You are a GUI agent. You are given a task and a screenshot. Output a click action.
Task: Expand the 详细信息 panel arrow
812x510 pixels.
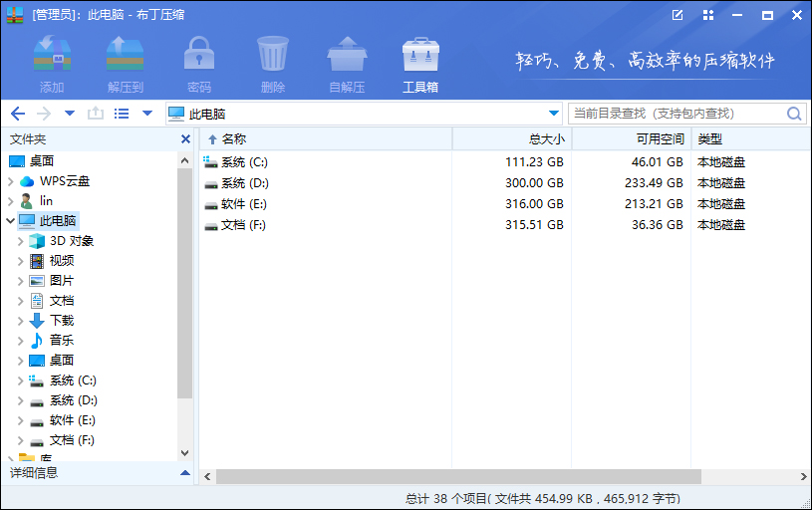185,473
